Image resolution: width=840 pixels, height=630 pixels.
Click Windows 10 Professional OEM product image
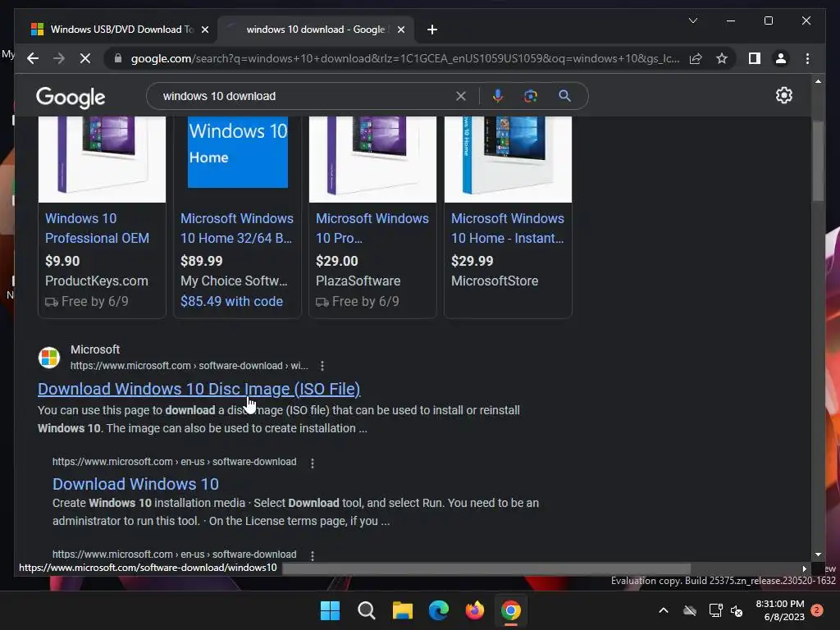102,160
